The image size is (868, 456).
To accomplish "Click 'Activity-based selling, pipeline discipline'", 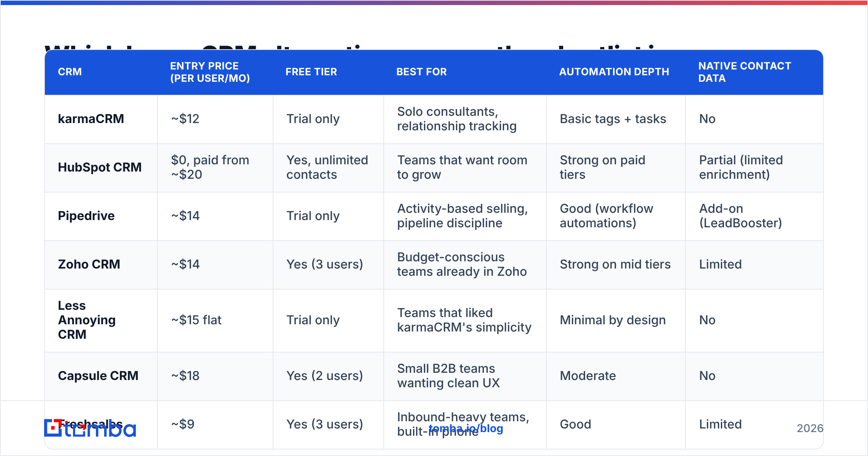I will point(463,216).
